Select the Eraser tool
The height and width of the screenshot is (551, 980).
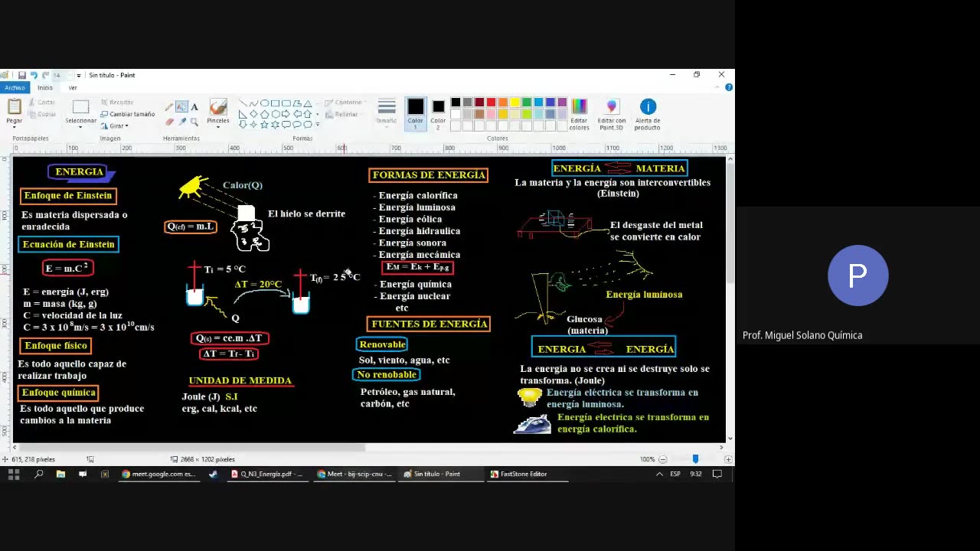click(x=169, y=122)
